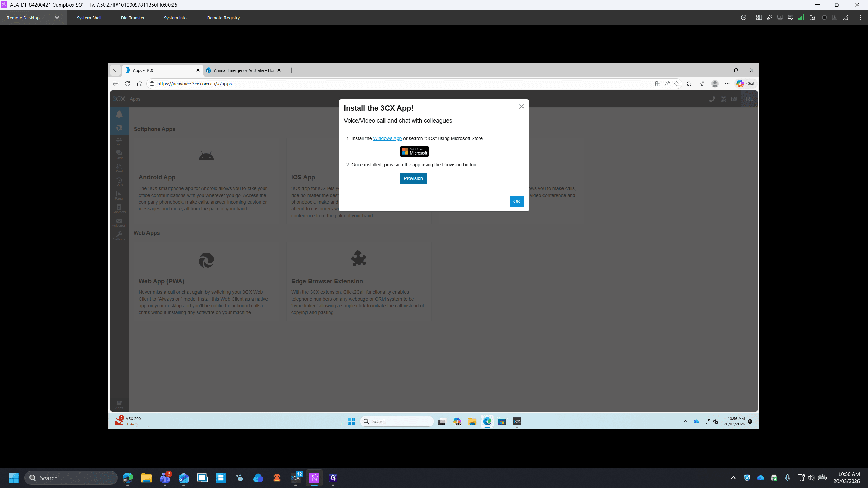Image resolution: width=868 pixels, height=488 pixels.
Task: Switch to the System Info tab
Action: (175, 18)
